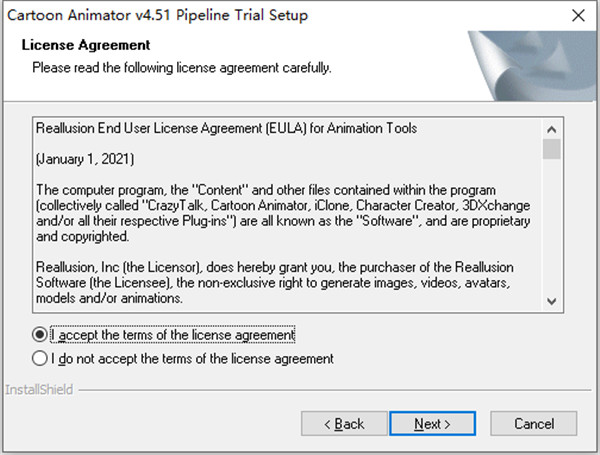Click the license text scrollbar thumb
The image size is (600, 455).
coord(551,149)
